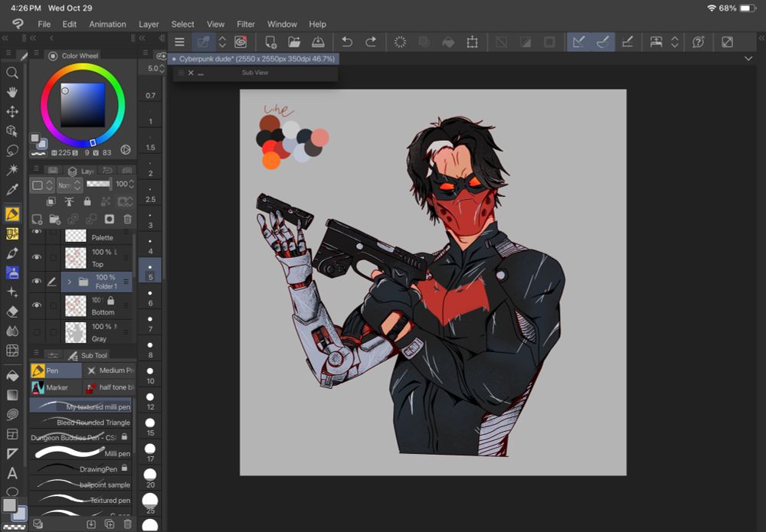Choose the Milli pen brush preset

pos(80,453)
